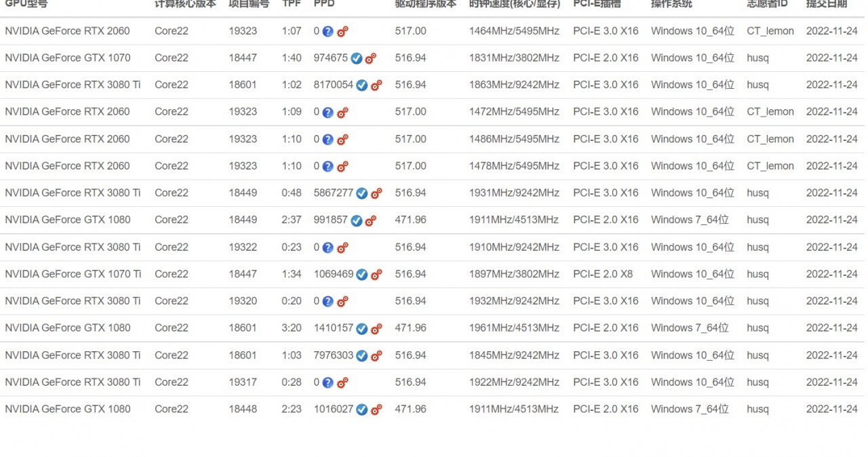Click the red gears icon in the project 19320 row
This screenshot has width=868, height=457.
pyautogui.click(x=343, y=302)
